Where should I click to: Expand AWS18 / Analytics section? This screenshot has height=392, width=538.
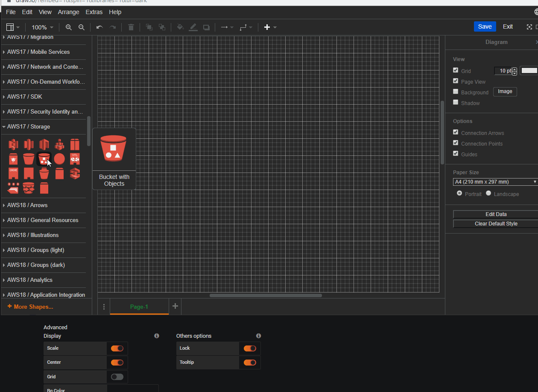click(44, 280)
